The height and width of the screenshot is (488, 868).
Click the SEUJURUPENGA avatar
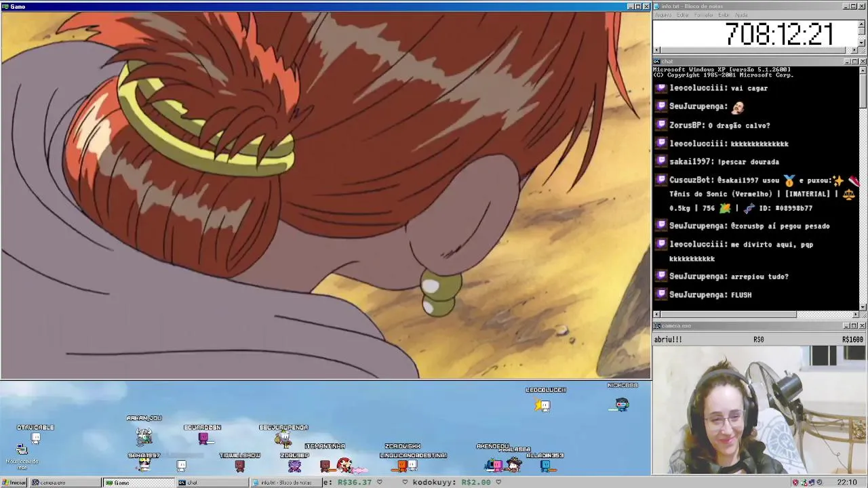(x=283, y=439)
